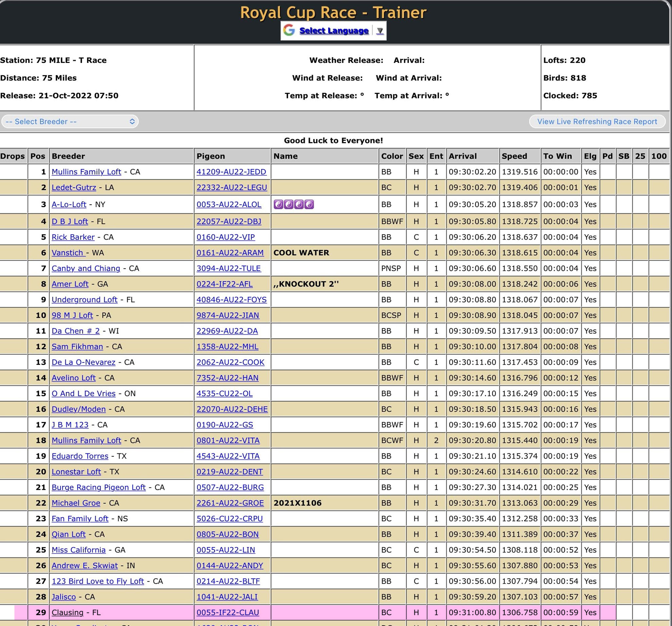Click the 2021X1106 name cell
The height and width of the screenshot is (626, 672).
click(325, 503)
